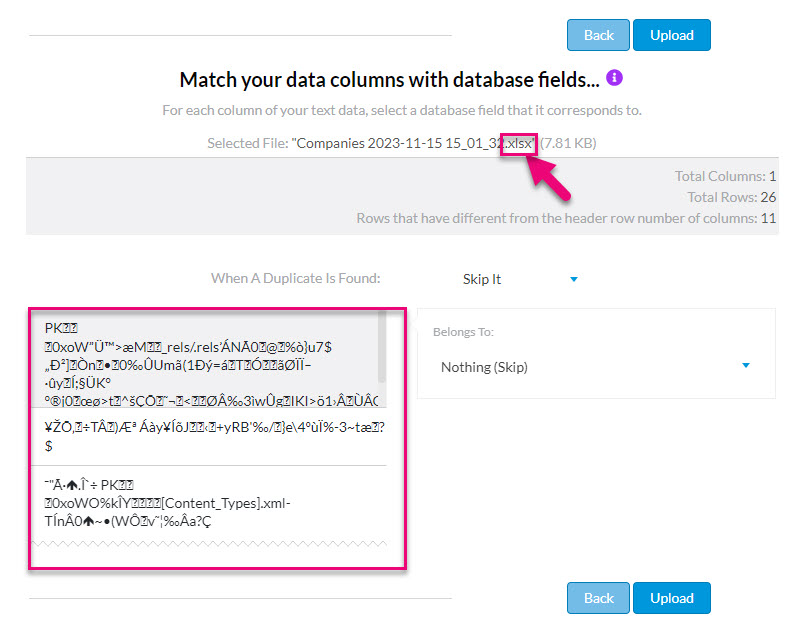Click the Upload button above the heading

671,35
